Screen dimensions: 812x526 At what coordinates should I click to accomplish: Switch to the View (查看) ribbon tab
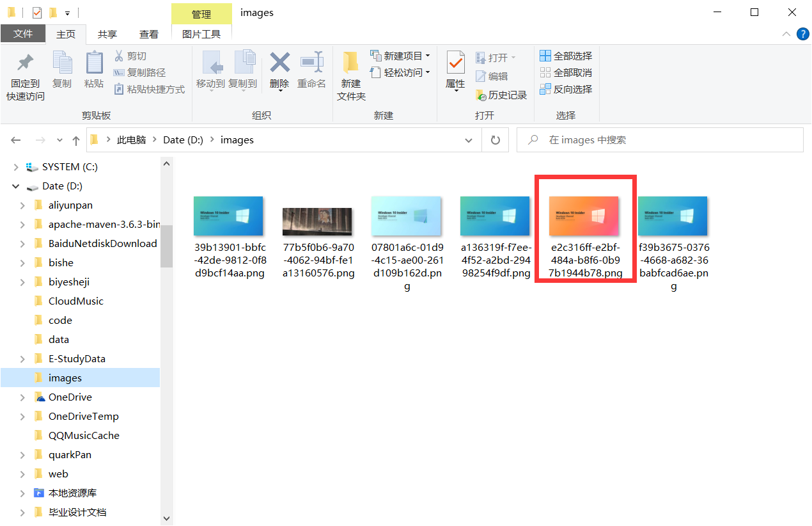149,35
